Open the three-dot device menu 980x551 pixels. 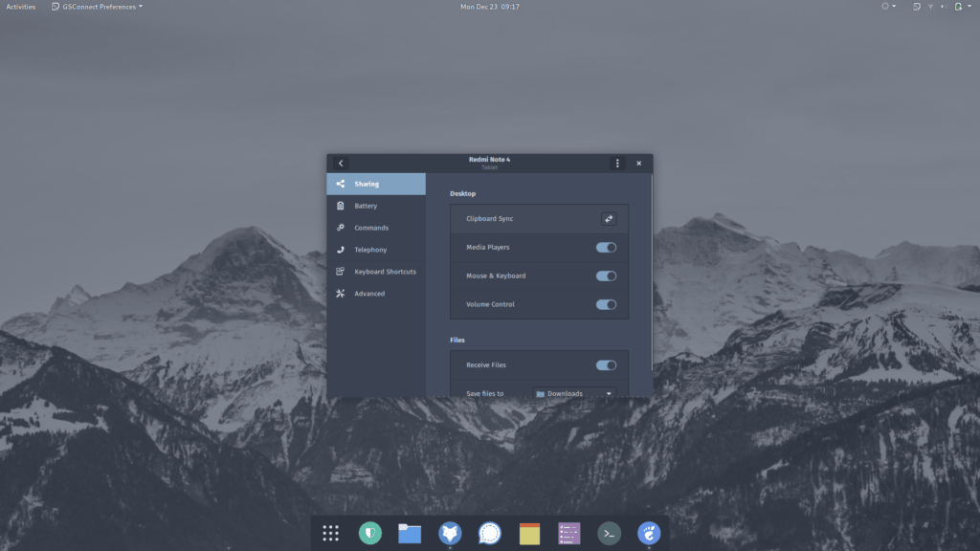click(617, 164)
